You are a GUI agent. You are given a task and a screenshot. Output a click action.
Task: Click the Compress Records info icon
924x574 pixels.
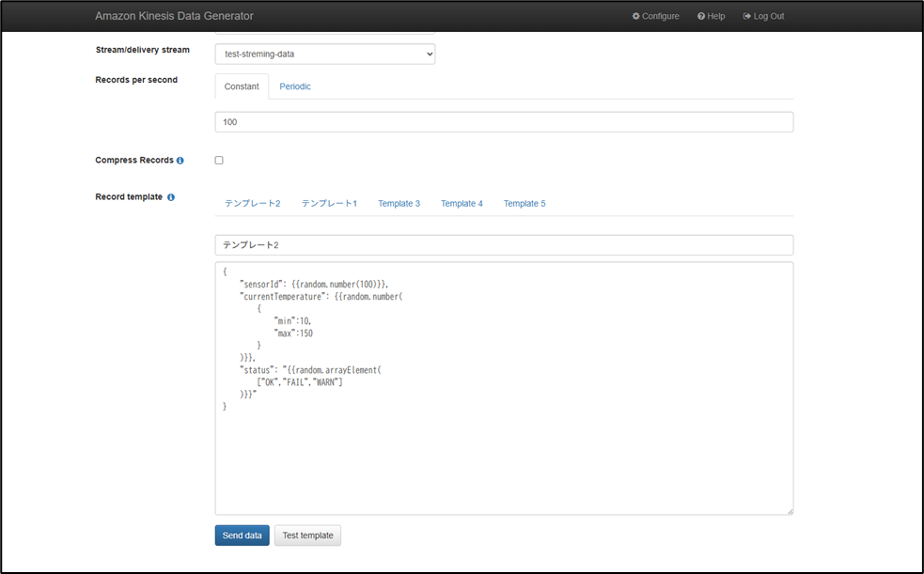click(x=180, y=160)
